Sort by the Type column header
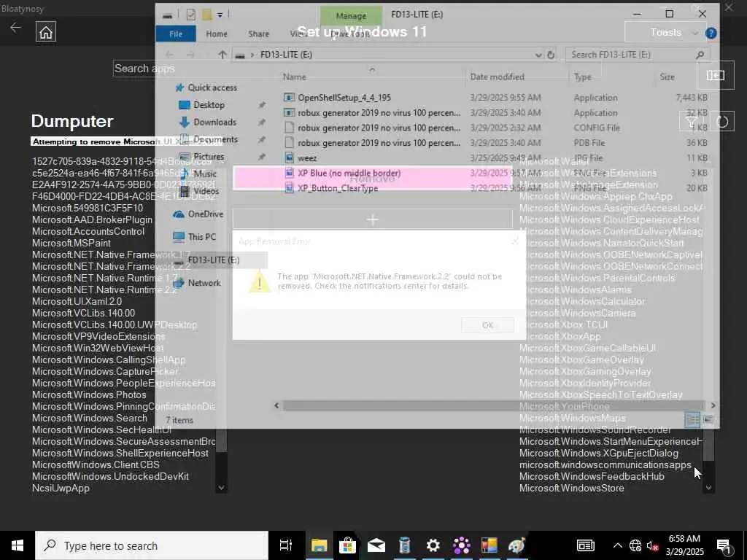Viewport: 747px width, 560px height. 582,77
